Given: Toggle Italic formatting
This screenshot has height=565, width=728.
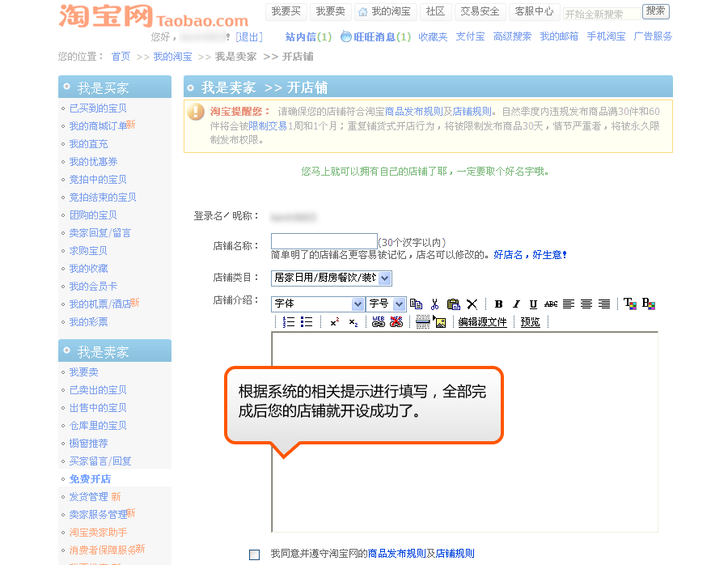Looking at the screenshot, I should click(516, 304).
